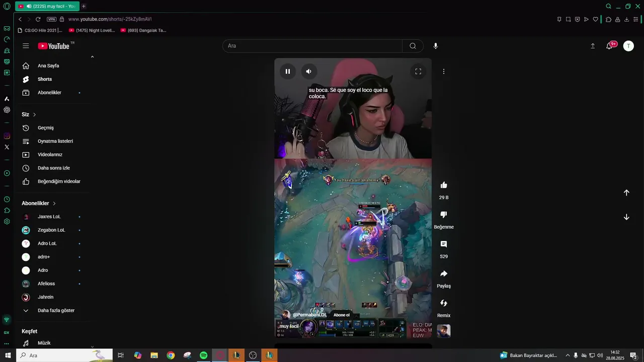
Task: Open the YouTube create/upload icon
Action: tap(593, 46)
